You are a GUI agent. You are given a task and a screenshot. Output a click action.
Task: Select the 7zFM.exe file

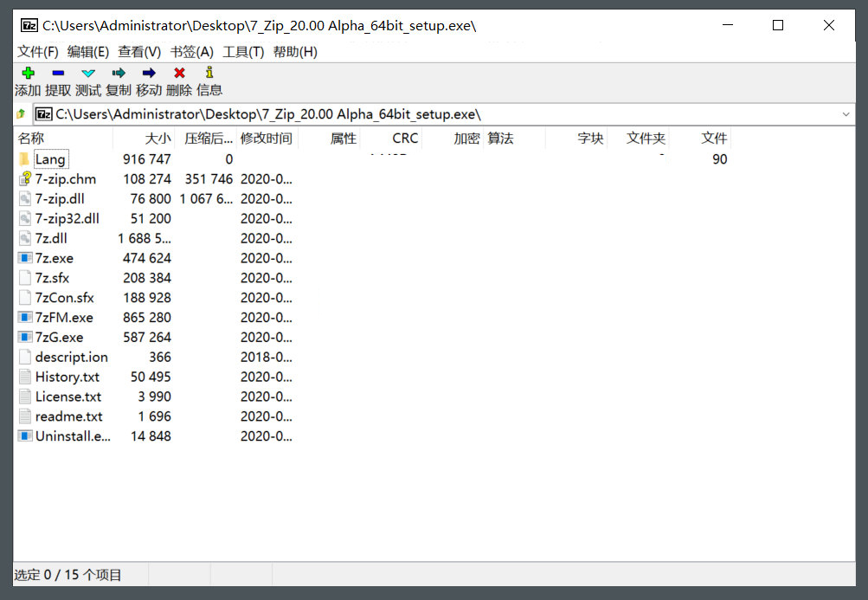coord(64,318)
